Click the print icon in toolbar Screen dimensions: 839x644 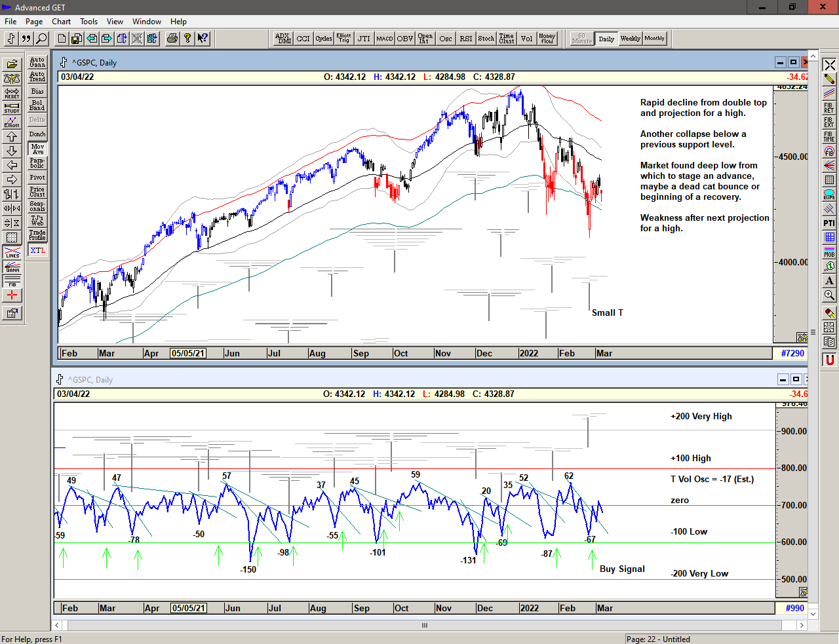click(x=172, y=39)
